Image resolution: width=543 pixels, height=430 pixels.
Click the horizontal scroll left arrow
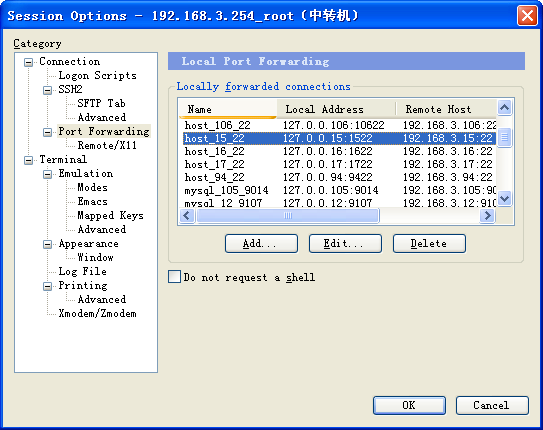tap(187, 216)
